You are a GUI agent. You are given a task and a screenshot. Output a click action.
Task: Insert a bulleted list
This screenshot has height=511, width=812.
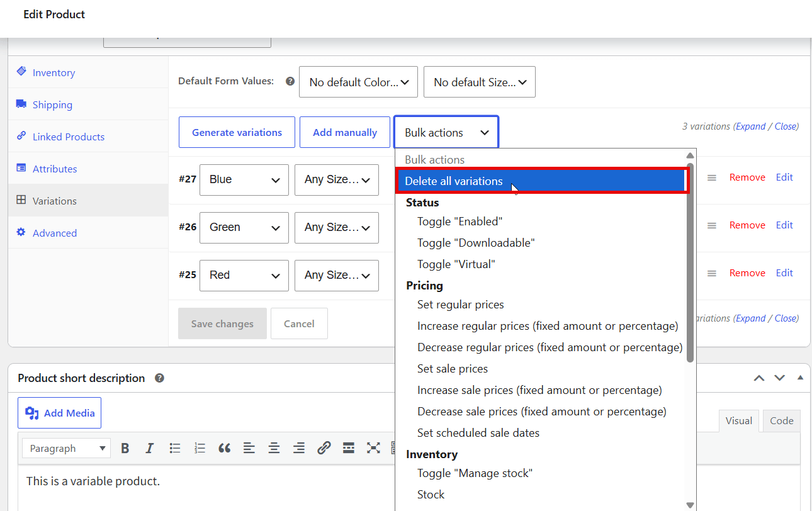[175, 448]
